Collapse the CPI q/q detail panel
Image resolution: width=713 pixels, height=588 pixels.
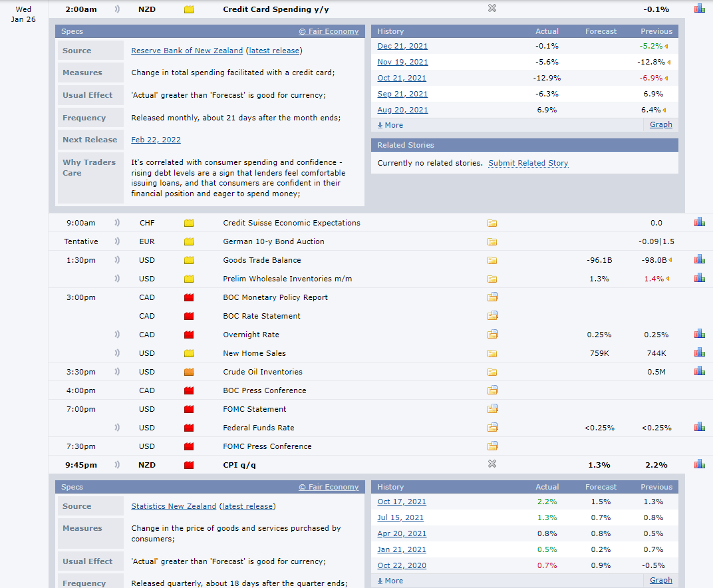[x=492, y=464]
